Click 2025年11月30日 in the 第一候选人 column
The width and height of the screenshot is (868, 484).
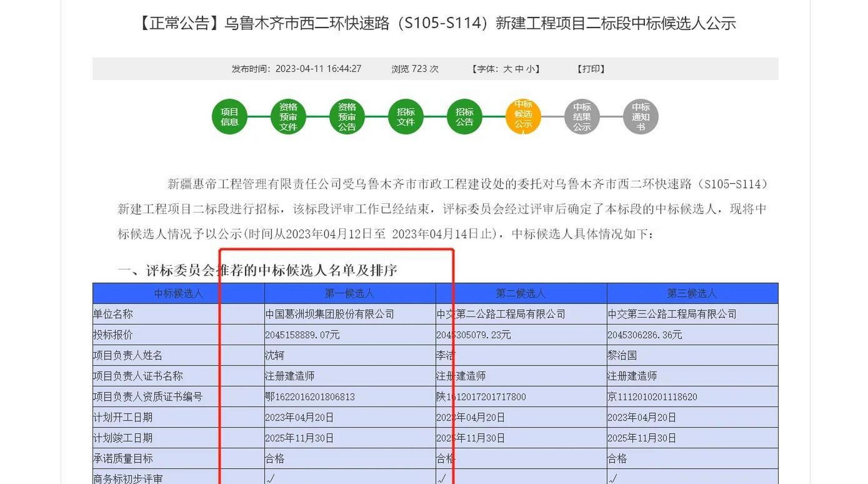pos(299,438)
